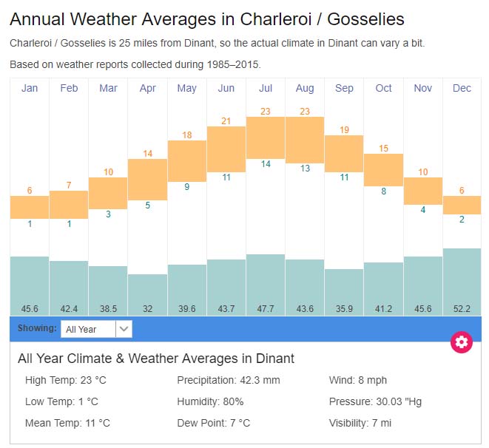Select the Feb month column header
This screenshot has height=448, width=489.
click(69, 88)
